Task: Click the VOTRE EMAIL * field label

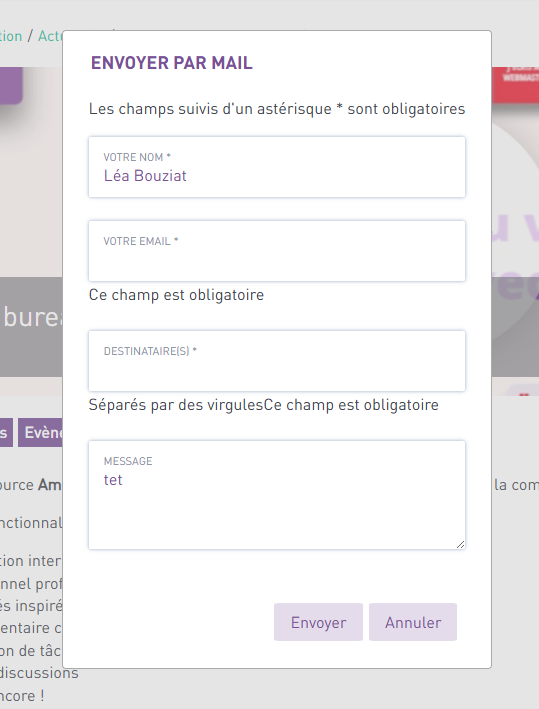Action: (141, 241)
